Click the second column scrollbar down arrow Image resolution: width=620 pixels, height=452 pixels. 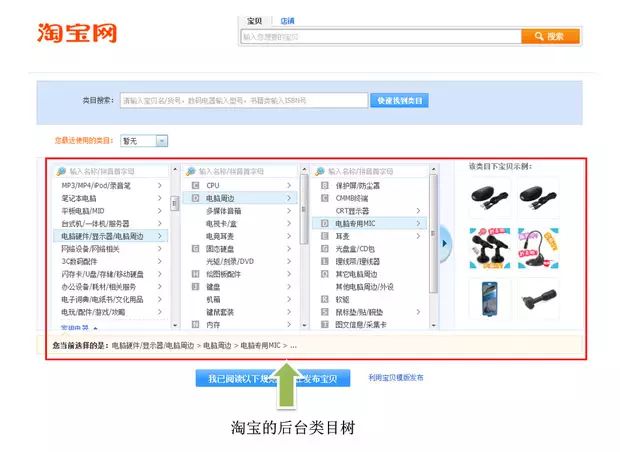(x=304, y=325)
